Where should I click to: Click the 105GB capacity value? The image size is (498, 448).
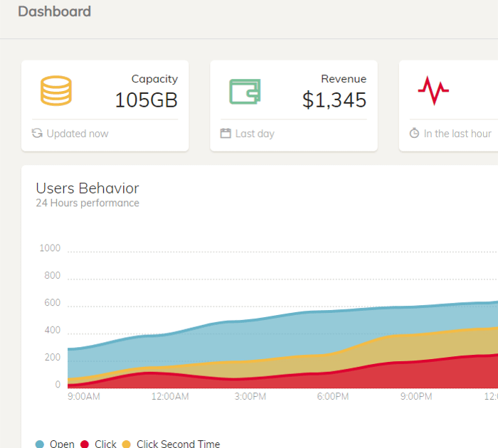[146, 100]
